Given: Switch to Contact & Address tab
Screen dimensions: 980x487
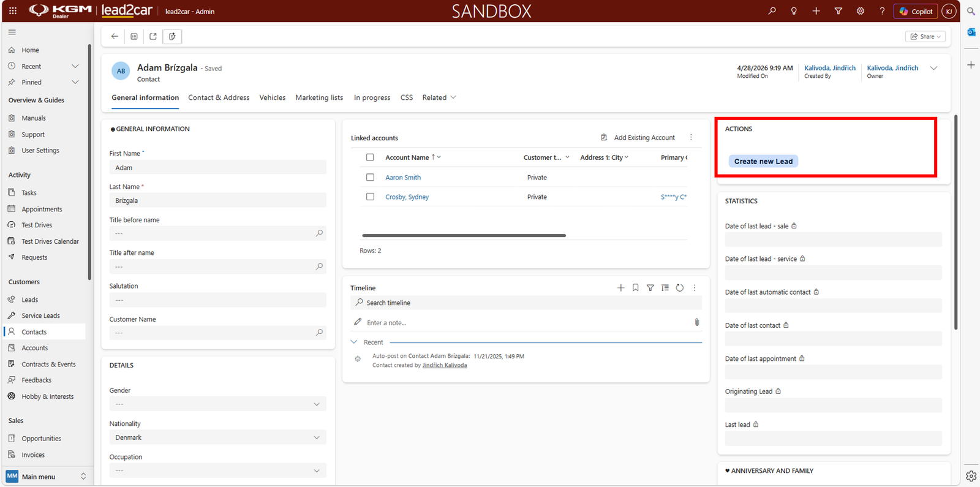Looking at the screenshot, I should pos(219,97).
